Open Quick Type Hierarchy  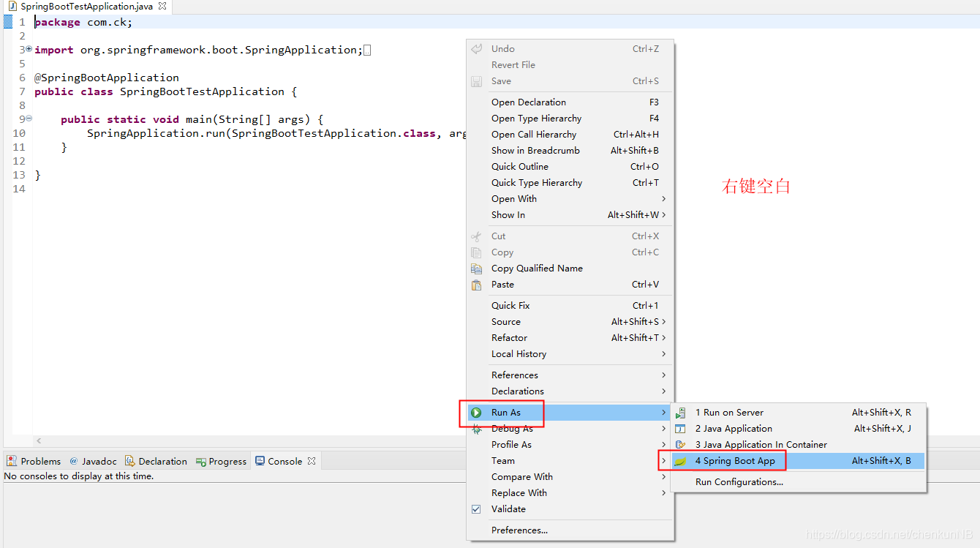(x=570, y=183)
